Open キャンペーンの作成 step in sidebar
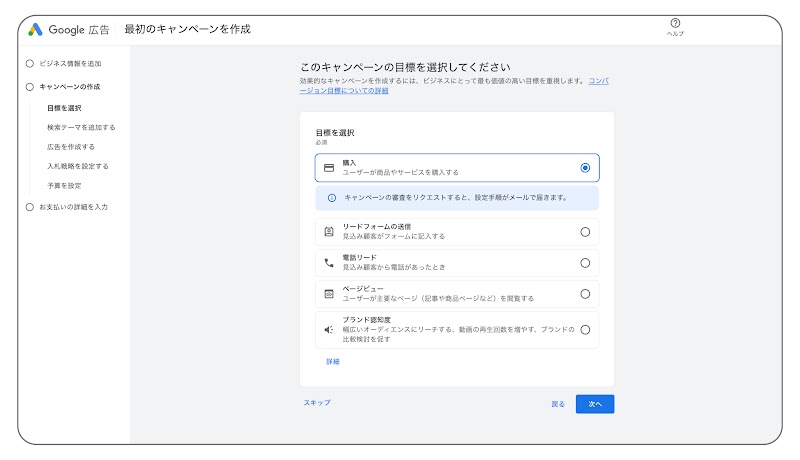 pyautogui.click(x=70, y=87)
